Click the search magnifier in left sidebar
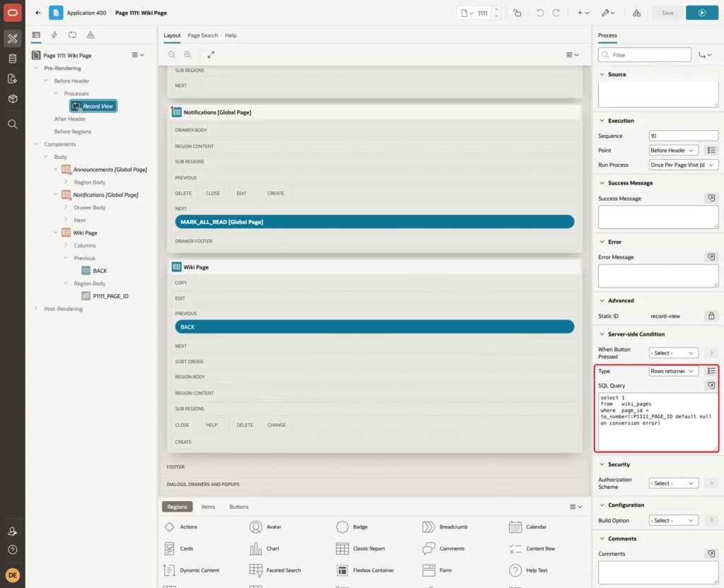724x588 pixels. tap(13, 124)
